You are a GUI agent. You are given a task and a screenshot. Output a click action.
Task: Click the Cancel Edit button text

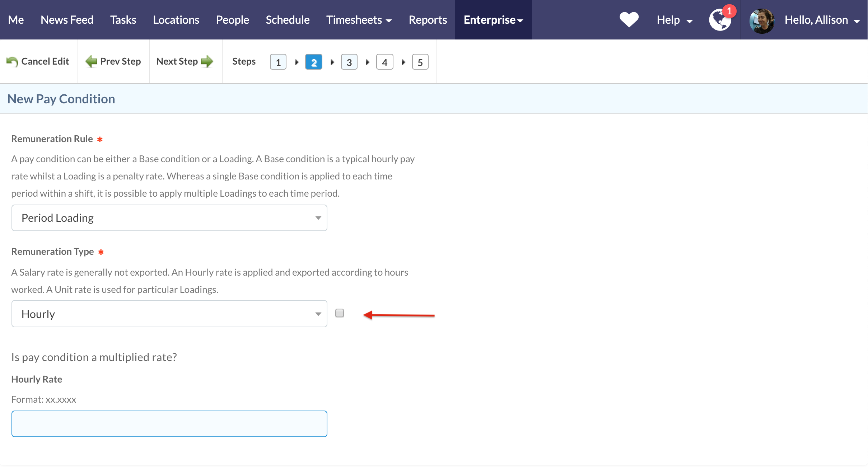coord(45,61)
